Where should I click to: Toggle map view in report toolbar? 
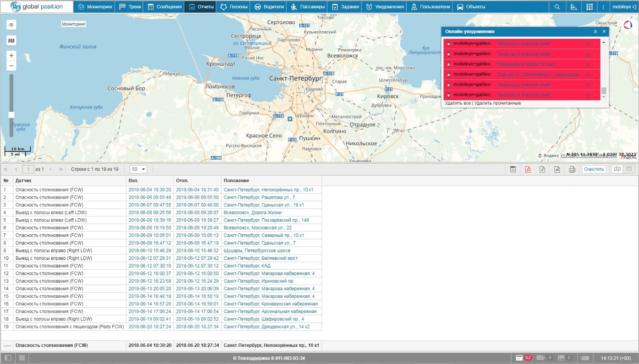coord(617,169)
